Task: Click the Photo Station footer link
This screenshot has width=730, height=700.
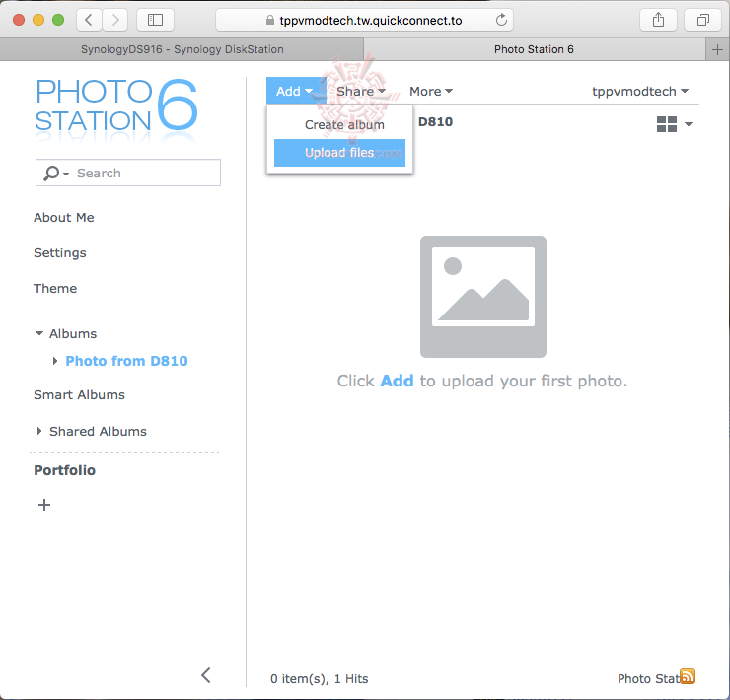Action: point(649,678)
